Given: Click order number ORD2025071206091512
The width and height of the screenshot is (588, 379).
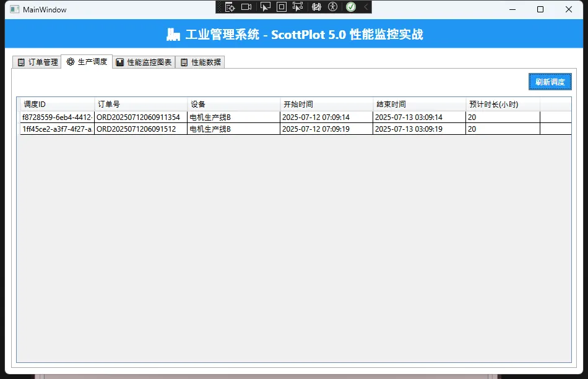Looking at the screenshot, I should coord(141,129).
